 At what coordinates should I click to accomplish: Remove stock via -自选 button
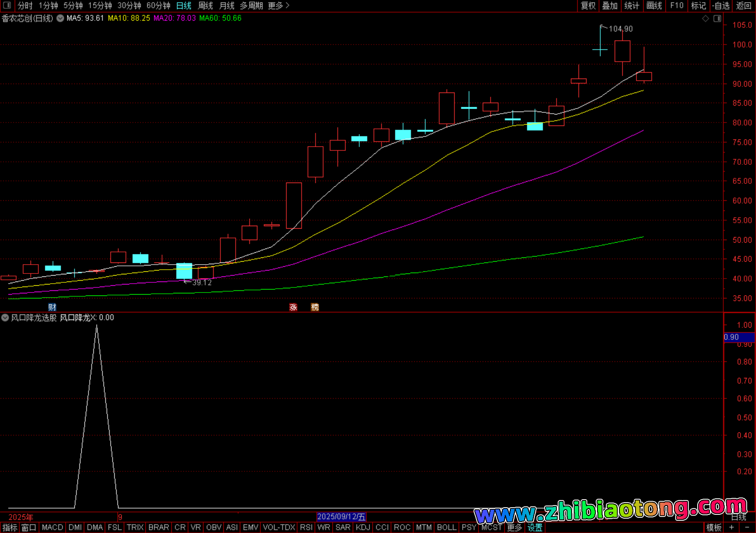click(721, 5)
